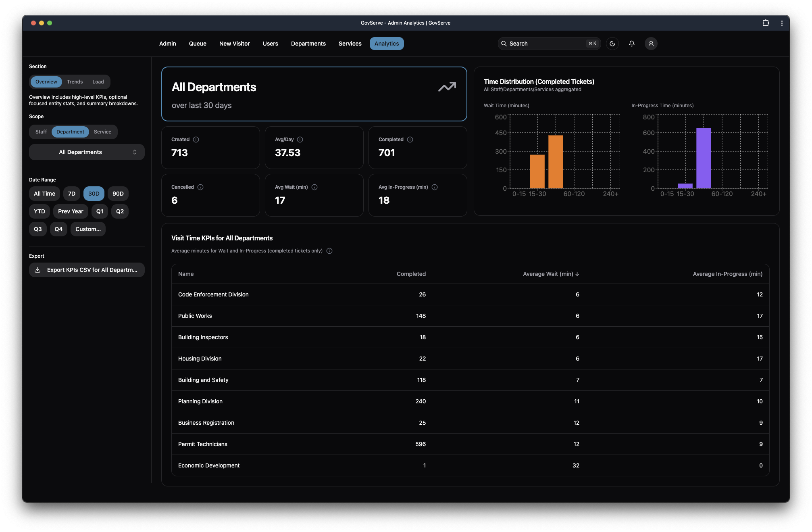Click info icon beside Avg/Day

pos(300,140)
